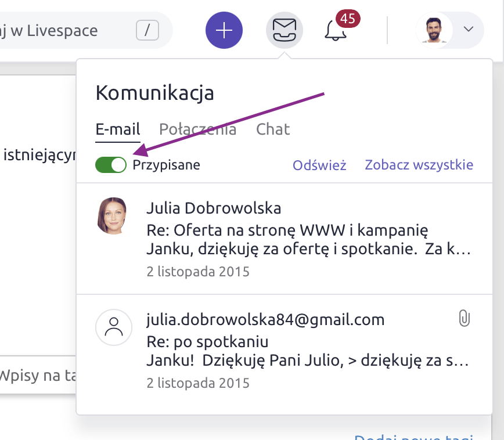The image size is (504, 440).
Task: Click the purple + create button
Action: pyautogui.click(x=224, y=30)
